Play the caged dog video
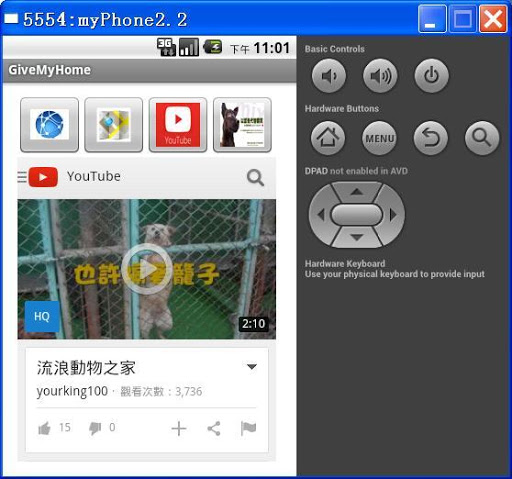This screenshot has width=512, height=479. tap(147, 269)
